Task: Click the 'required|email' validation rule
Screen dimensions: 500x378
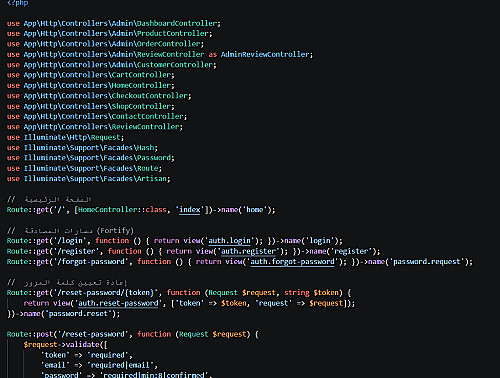Action: 122,365
